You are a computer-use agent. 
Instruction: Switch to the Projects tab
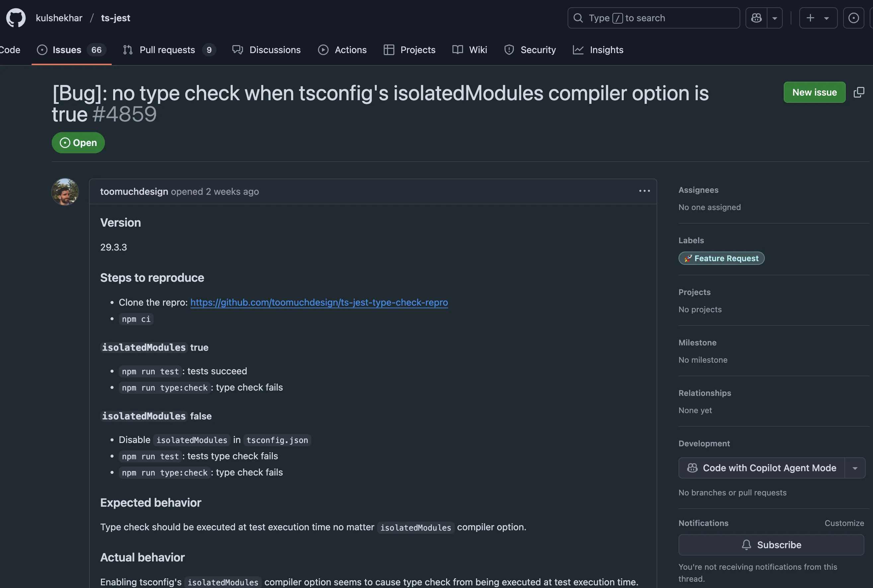point(409,50)
